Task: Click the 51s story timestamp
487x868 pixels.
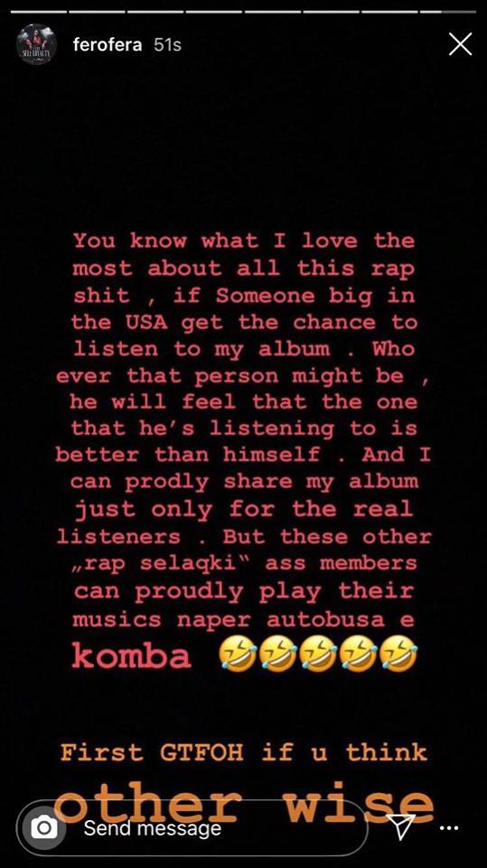Action: [x=168, y=45]
